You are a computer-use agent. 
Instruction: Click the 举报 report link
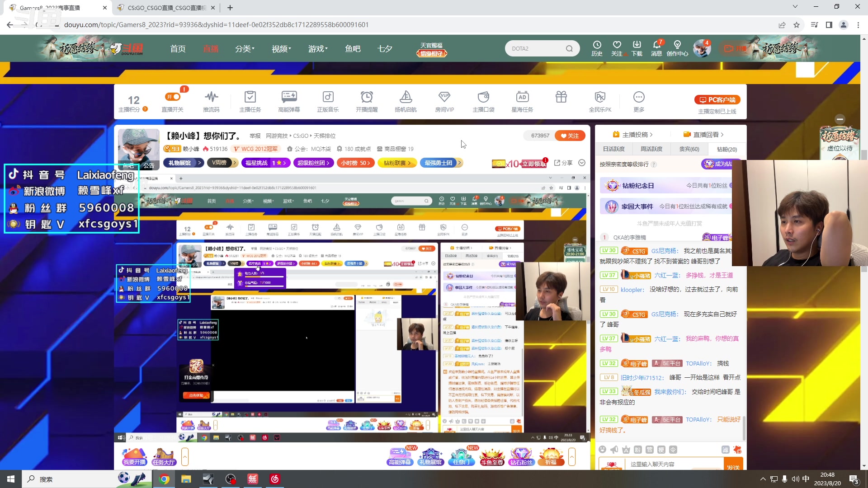[255, 136]
